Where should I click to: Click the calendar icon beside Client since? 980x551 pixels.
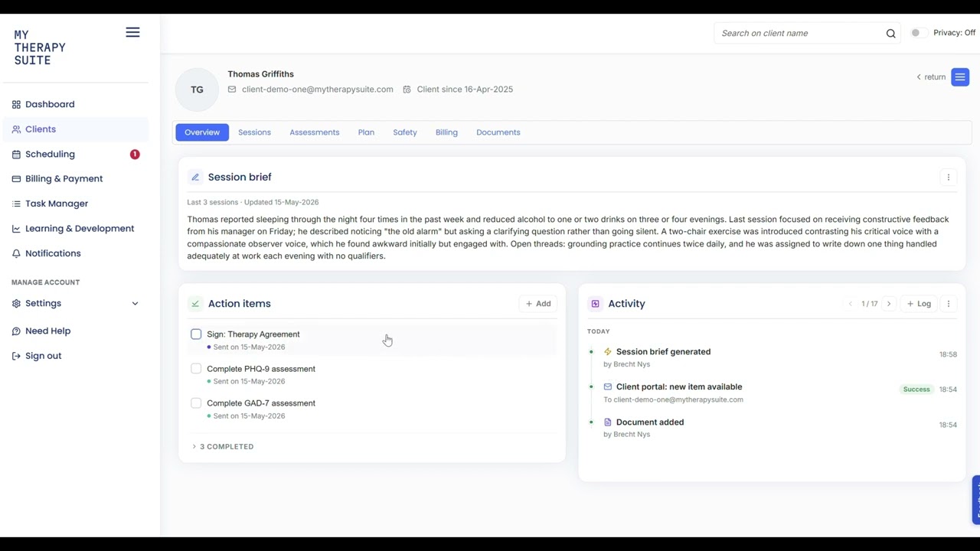(407, 90)
